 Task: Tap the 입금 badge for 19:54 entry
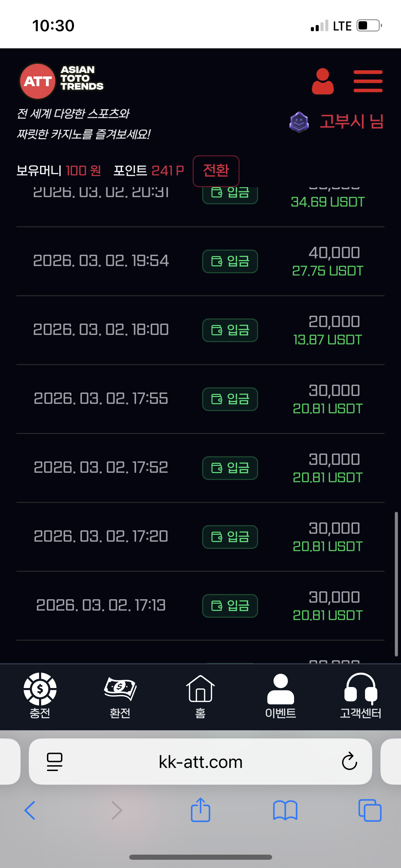click(230, 261)
